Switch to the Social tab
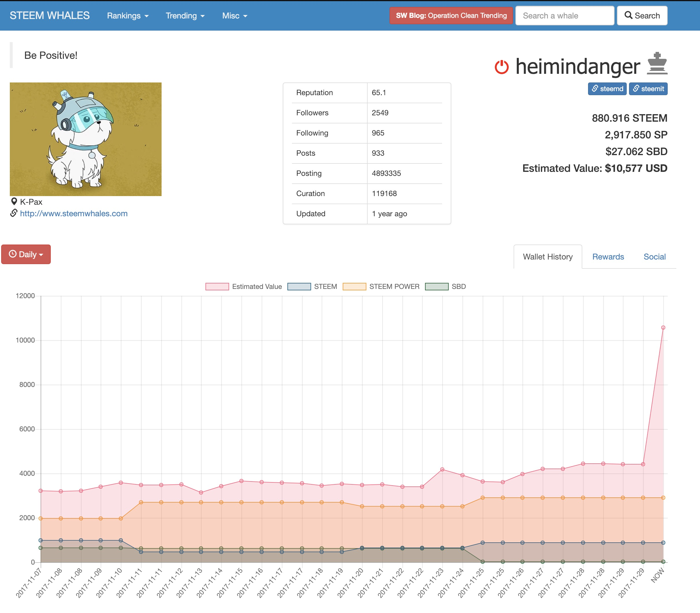The height and width of the screenshot is (613, 700). [654, 257]
